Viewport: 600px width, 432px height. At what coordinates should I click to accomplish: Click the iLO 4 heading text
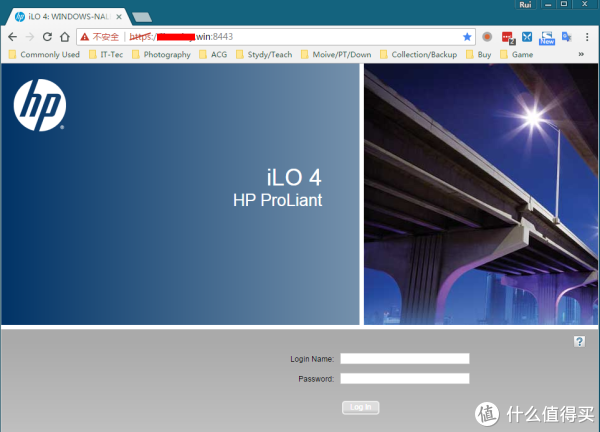click(294, 178)
